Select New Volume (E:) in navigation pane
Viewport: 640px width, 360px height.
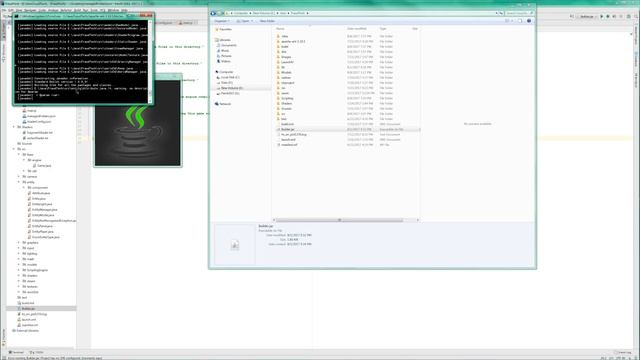[231, 88]
